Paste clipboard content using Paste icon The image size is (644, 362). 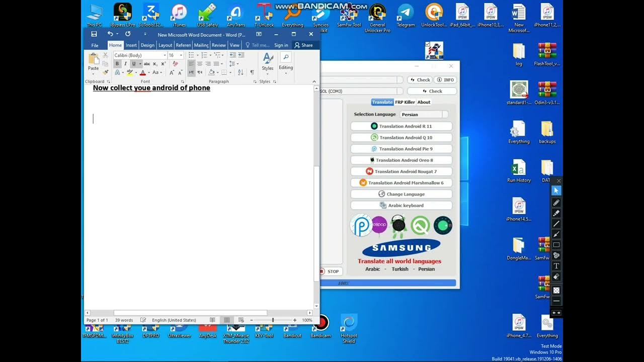[x=93, y=59]
